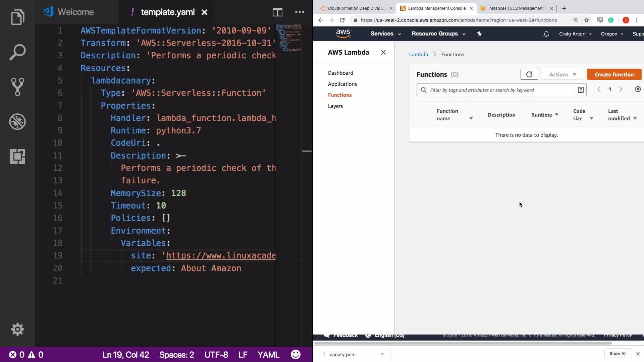Image resolution: width=644 pixels, height=362 pixels.
Task: Open the Source Control view
Action: click(17, 87)
